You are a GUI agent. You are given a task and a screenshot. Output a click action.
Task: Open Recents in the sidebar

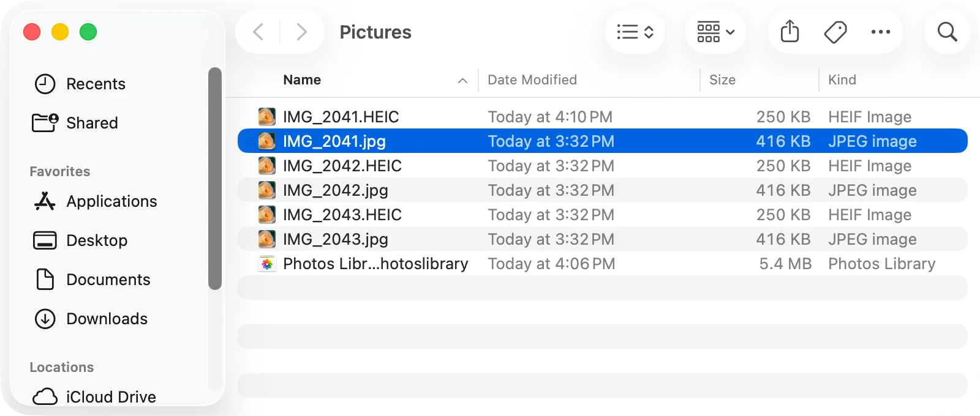pyautogui.click(x=96, y=84)
